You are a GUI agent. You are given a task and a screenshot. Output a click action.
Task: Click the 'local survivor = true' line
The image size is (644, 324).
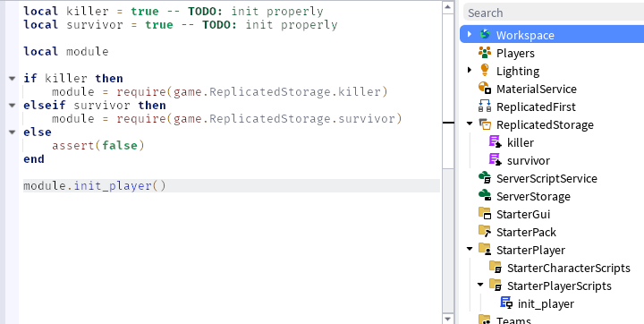[x=181, y=25]
